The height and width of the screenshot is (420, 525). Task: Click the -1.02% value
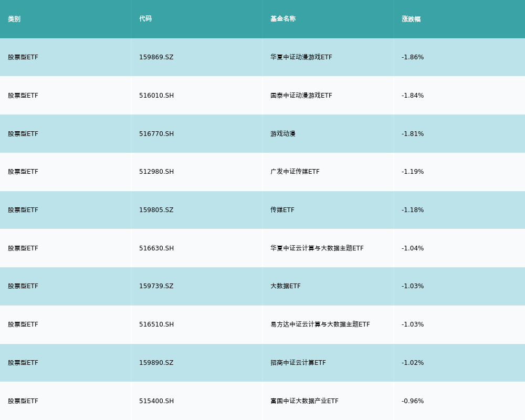[x=413, y=363]
